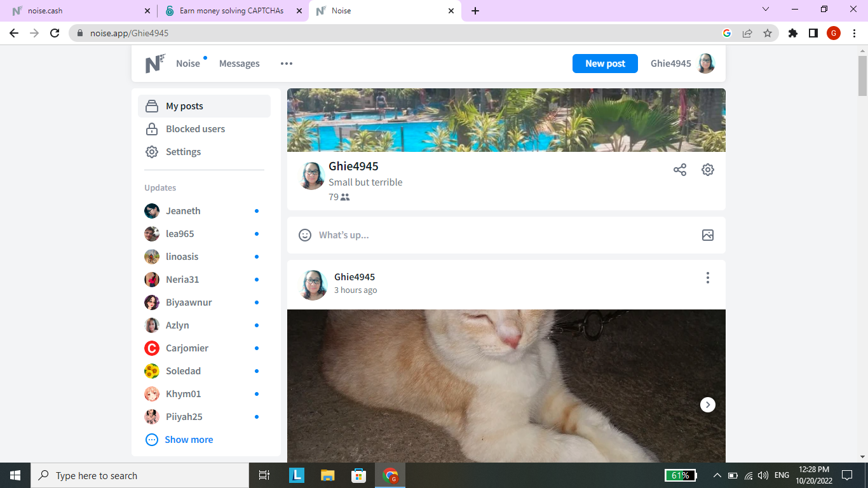This screenshot has height=488, width=868.
Task: Click the Noise logo icon
Action: 155,64
